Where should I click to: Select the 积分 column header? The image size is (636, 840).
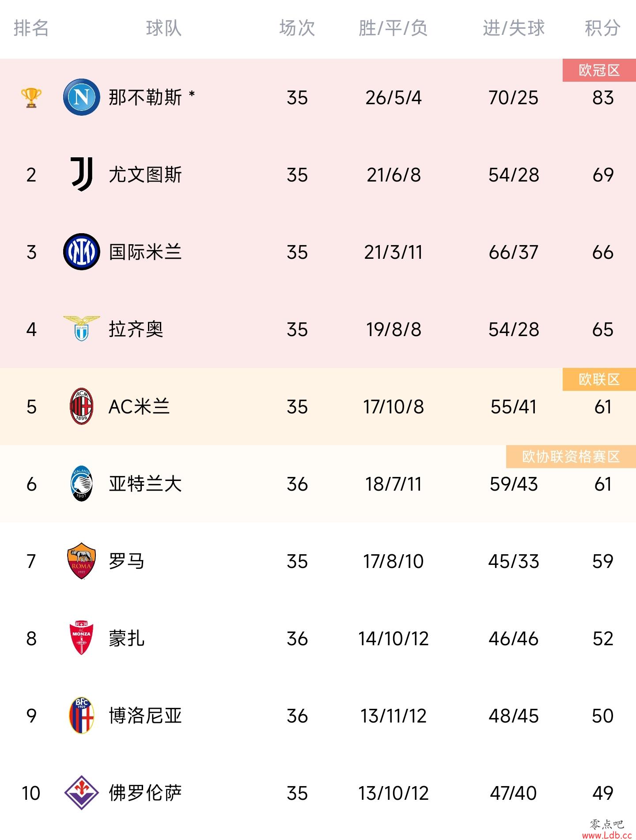pos(603,28)
